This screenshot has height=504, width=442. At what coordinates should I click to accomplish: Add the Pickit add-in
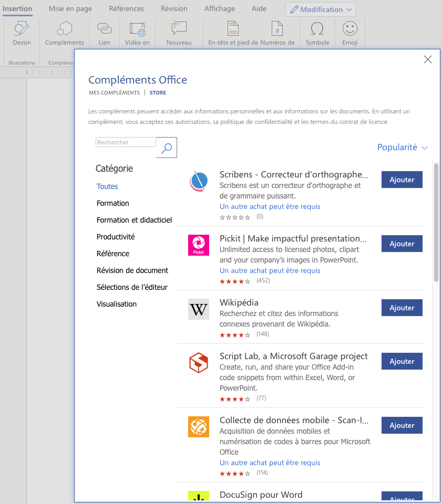coord(402,244)
